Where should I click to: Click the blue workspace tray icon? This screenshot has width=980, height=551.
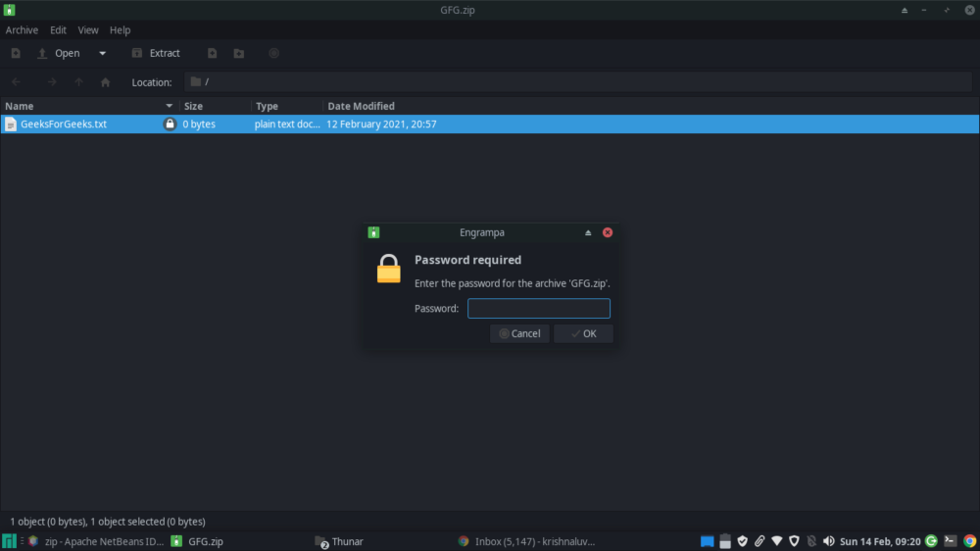click(x=707, y=541)
